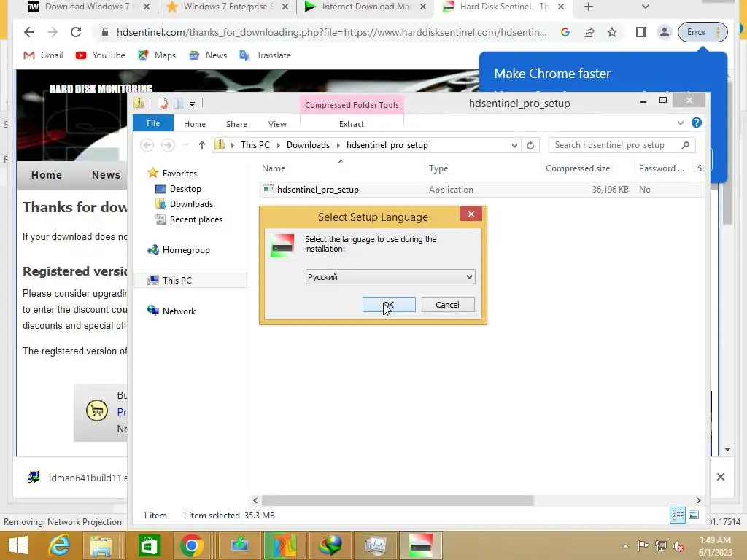Go back in Chrome browser
This screenshot has height=560, width=747.
coord(29,32)
